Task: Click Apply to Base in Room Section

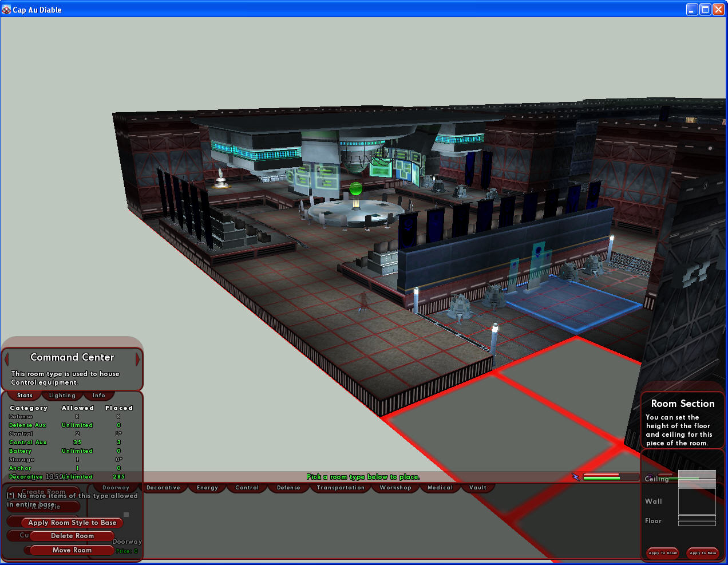Action: [x=703, y=553]
